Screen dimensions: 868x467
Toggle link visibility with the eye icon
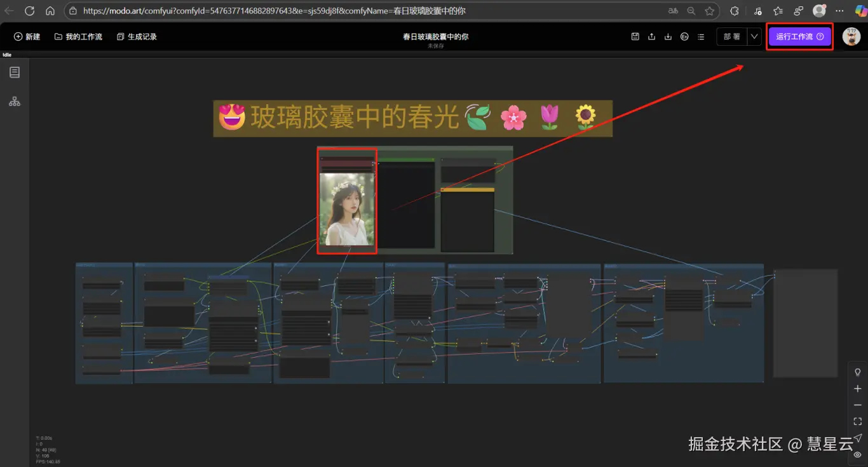click(x=858, y=454)
